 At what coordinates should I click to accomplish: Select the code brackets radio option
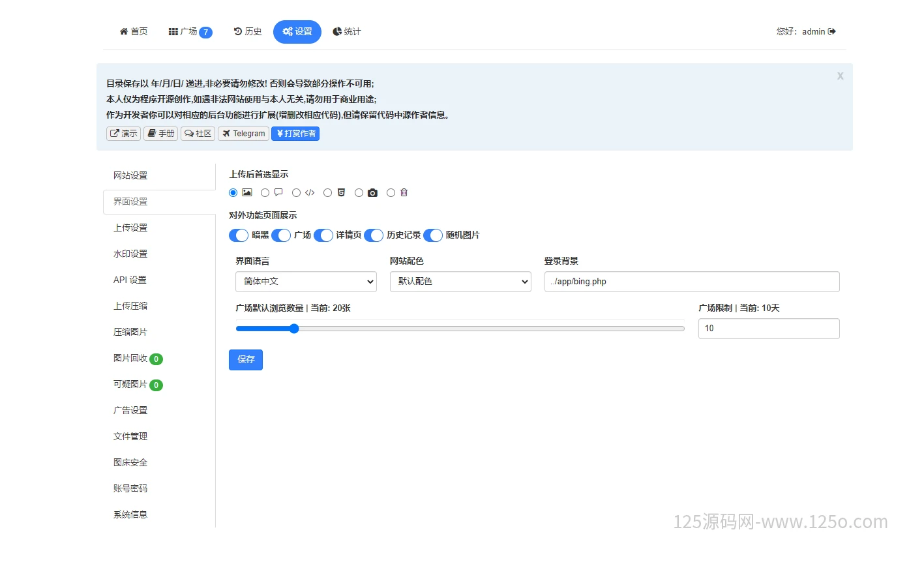296,193
